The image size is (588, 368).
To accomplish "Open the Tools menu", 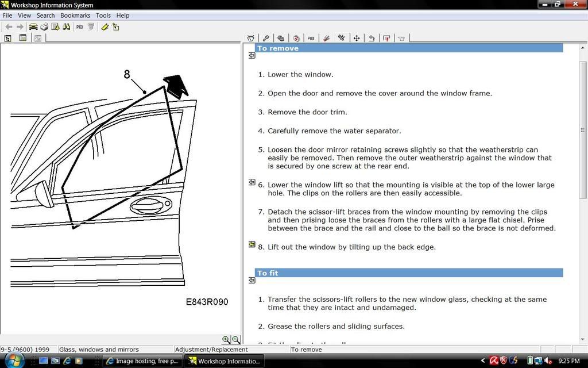I will 103,16.
